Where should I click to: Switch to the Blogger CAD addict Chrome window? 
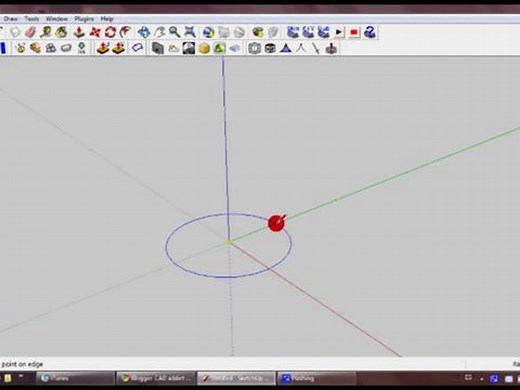tap(156, 378)
